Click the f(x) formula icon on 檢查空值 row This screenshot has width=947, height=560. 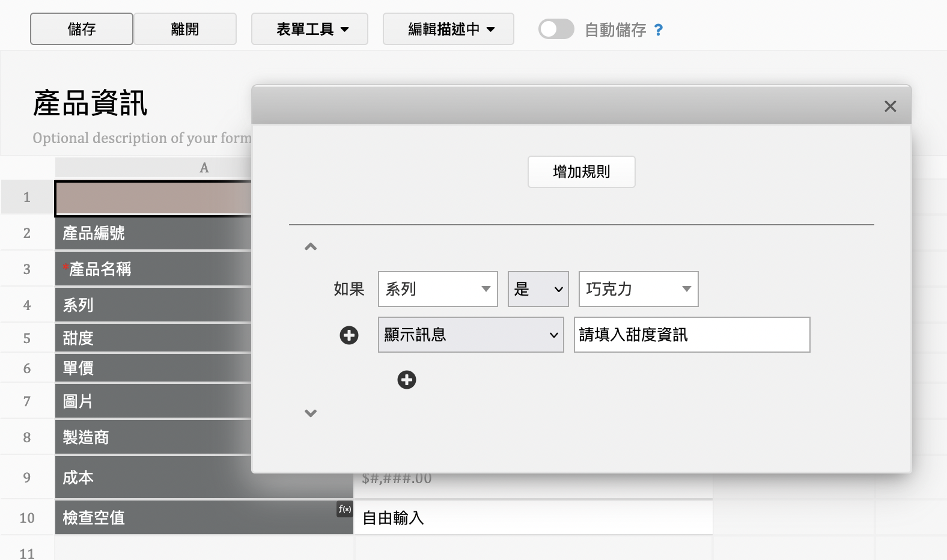(344, 509)
